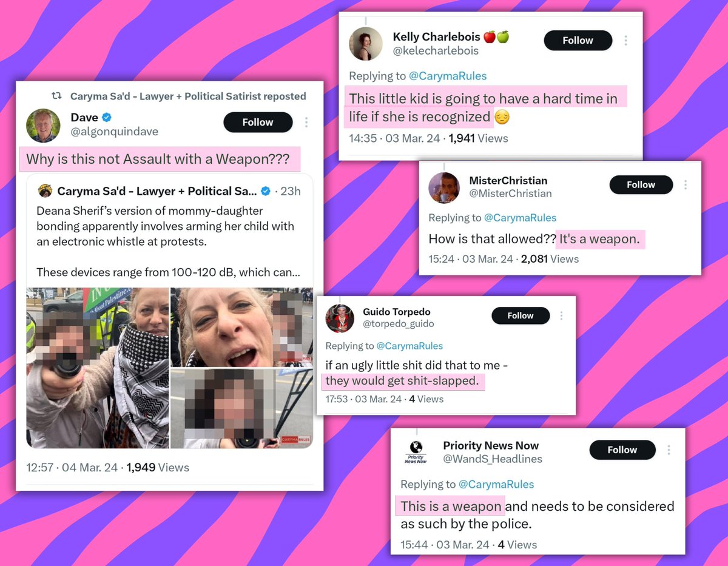The width and height of the screenshot is (728, 566).
Task: Click Dave's blue verified badge
Action: [x=107, y=117]
